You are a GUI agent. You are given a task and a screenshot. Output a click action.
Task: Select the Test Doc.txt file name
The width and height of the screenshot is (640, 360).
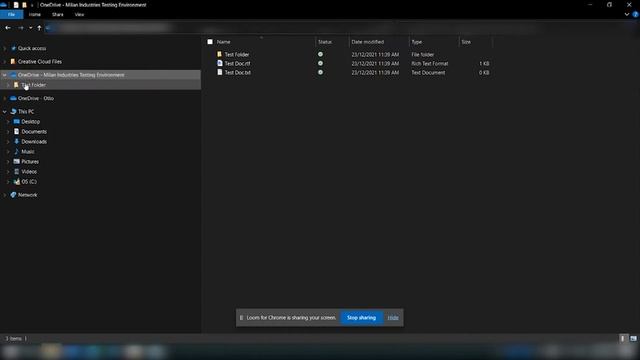tap(238, 72)
